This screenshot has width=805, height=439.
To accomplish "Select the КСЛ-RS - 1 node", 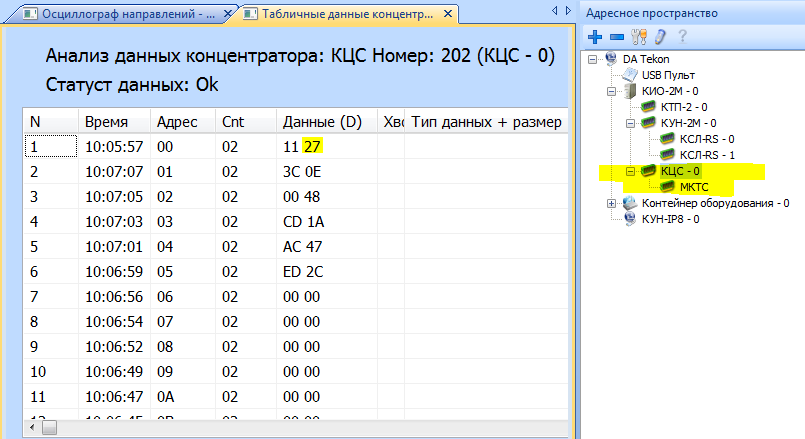I will click(x=706, y=155).
